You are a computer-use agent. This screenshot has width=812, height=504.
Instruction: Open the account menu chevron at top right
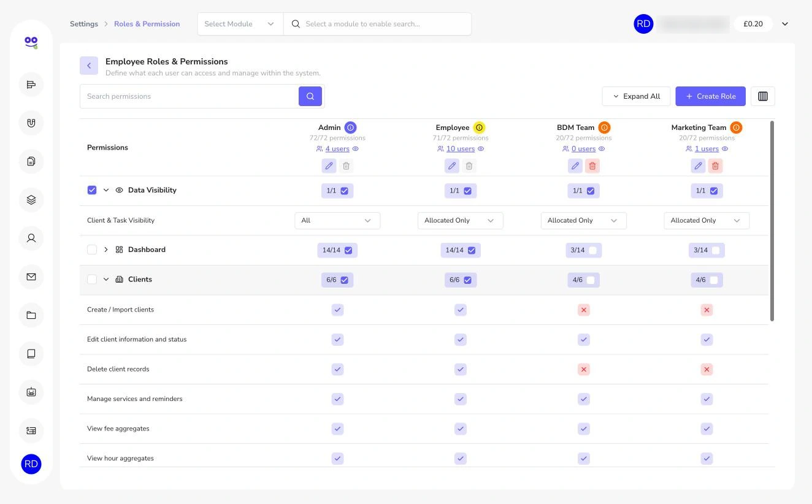point(785,24)
